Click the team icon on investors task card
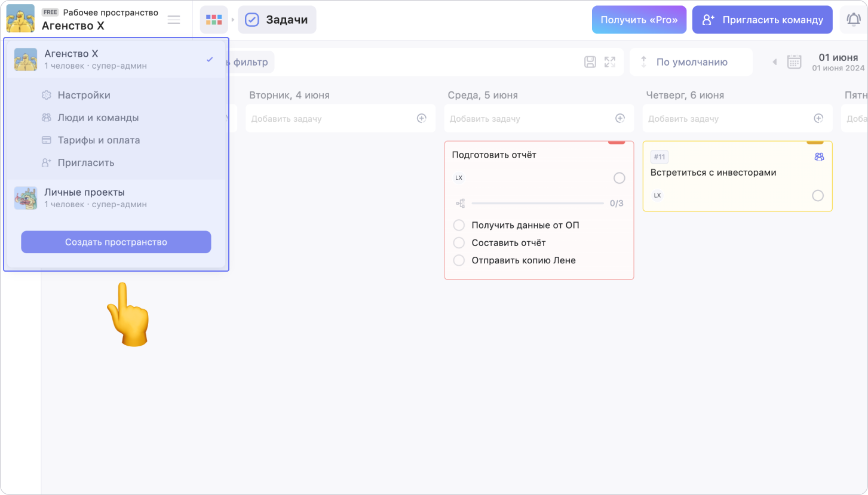The image size is (868, 495). [818, 157]
